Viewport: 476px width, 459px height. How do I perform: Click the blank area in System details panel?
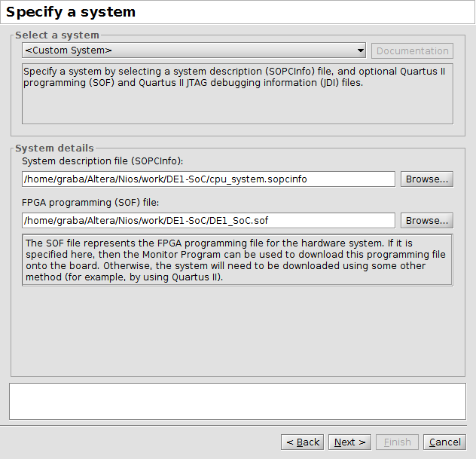(237, 332)
